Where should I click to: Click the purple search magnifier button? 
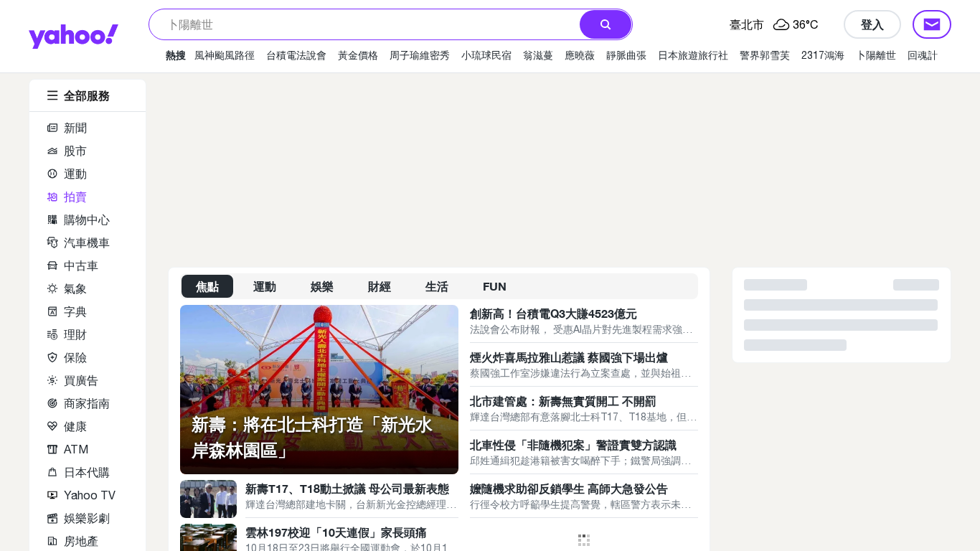[x=606, y=24]
